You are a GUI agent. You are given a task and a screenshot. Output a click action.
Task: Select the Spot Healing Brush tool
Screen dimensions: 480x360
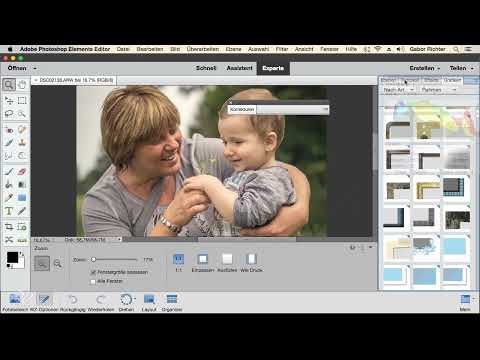[22, 129]
